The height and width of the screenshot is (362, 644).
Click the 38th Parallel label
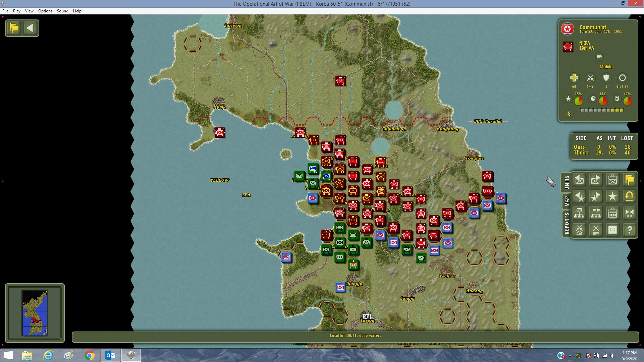click(x=488, y=121)
